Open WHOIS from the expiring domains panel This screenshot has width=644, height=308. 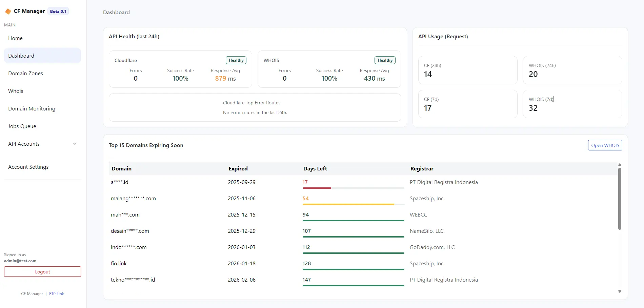(605, 145)
